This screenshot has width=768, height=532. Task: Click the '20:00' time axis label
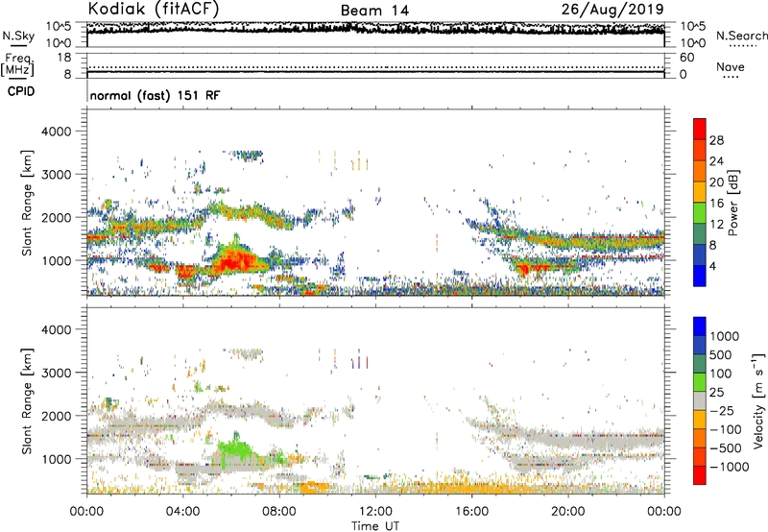[567, 512]
